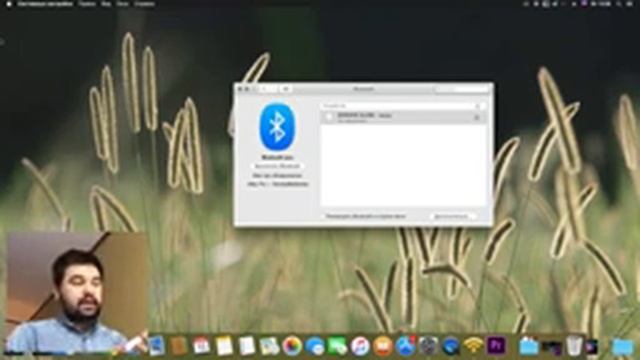
Task: Open the yellow Wi-Fi app in Dock
Action: tap(473, 346)
